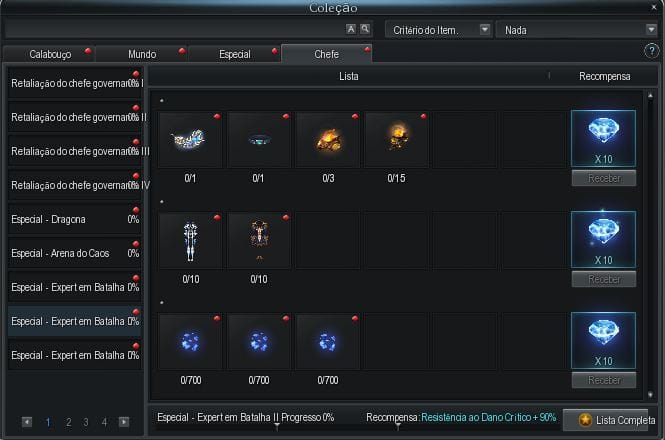This screenshot has width=665, height=440.
Task: Click the blue-white sword item icon with 0/10
Action: pos(190,241)
